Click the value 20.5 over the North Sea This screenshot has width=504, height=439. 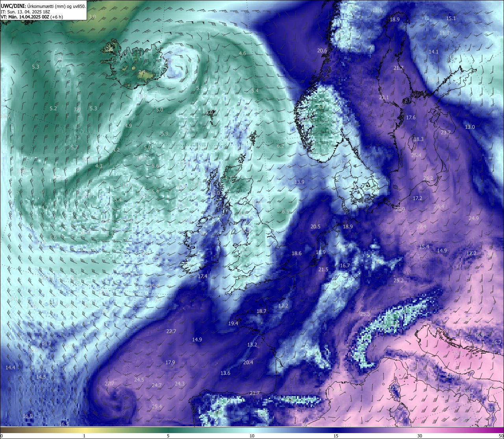coord(315,227)
